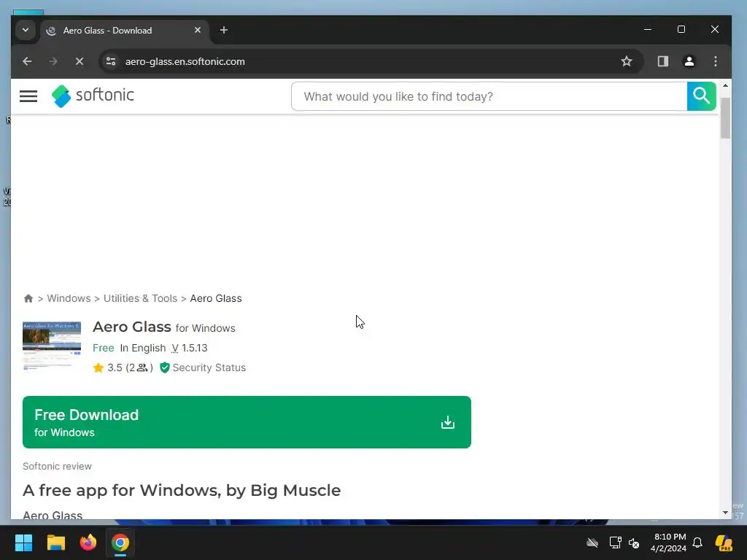Screen dimensions: 747x560
Task: Close the Aero Glass tab
Action: coord(198,30)
